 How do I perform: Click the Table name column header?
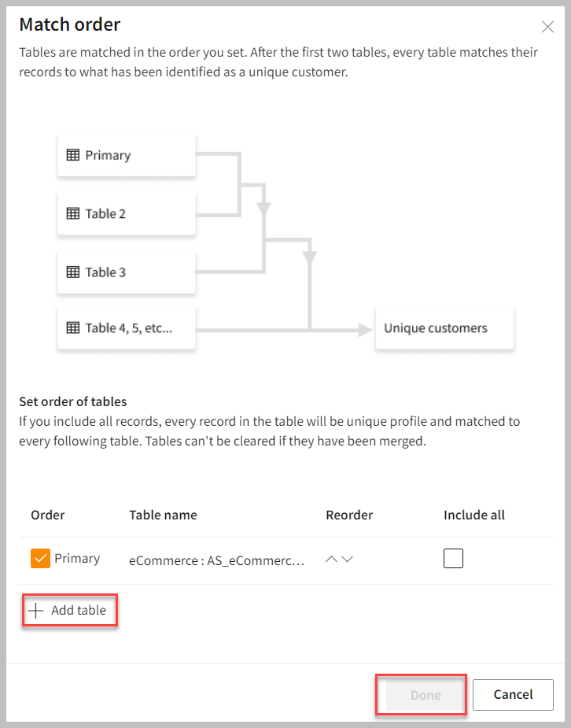coord(163,515)
